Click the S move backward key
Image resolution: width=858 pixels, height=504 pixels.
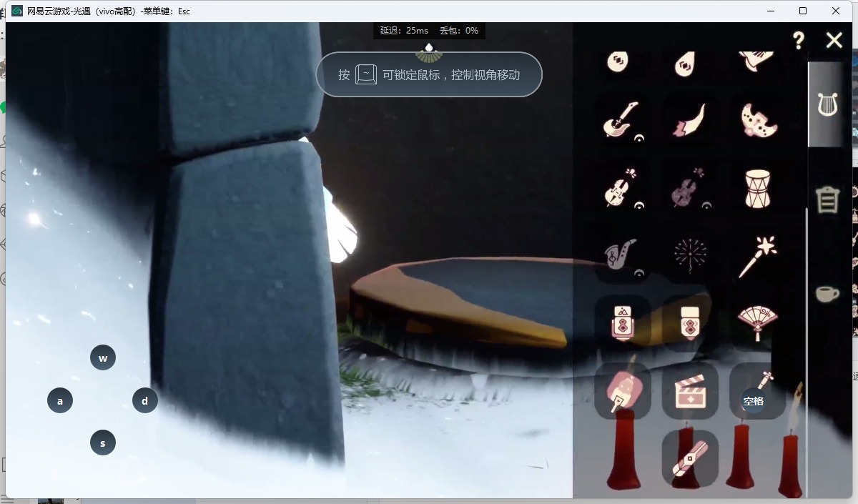point(103,443)
